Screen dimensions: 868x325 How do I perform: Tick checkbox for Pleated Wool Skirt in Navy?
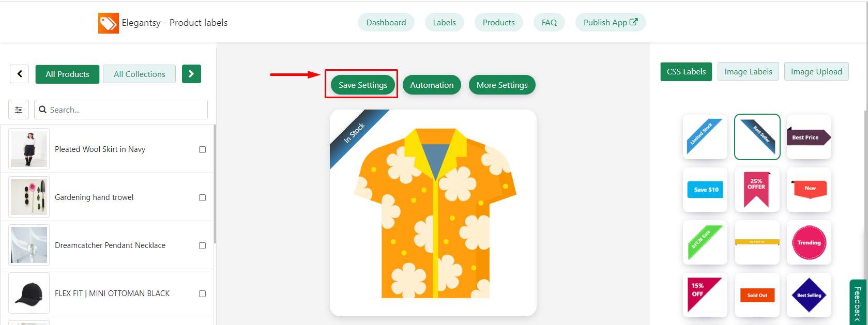coord(202,149)
